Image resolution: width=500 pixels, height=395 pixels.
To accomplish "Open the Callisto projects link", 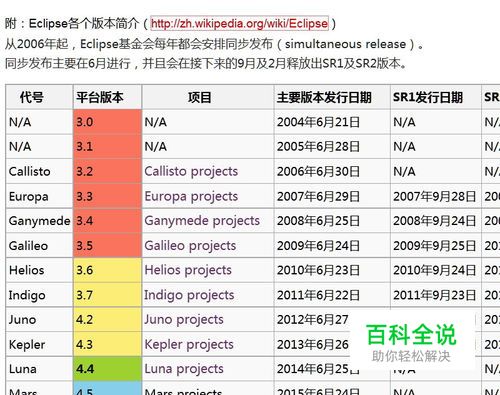I will tap(191, 171).
